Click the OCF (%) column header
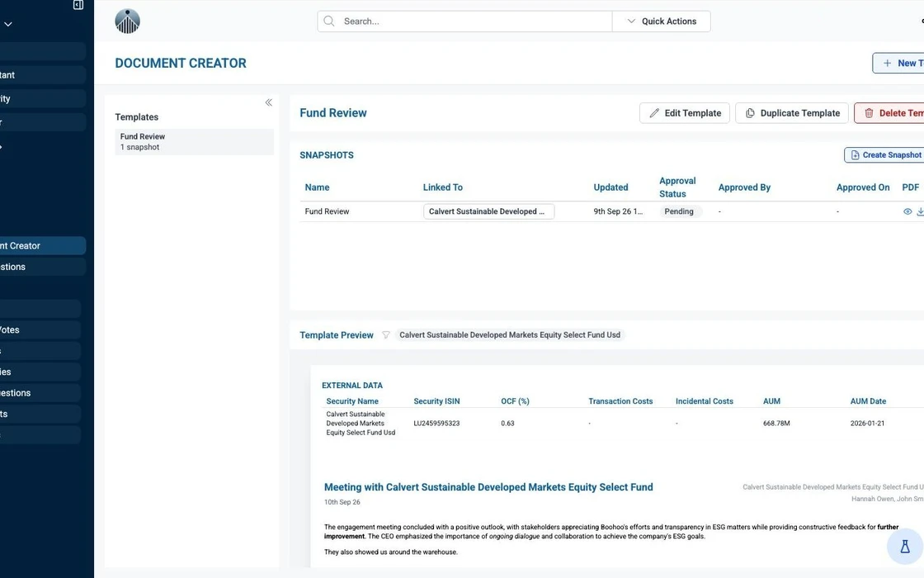924x578 pixels. pyautogui.click(x=515, y=401)
